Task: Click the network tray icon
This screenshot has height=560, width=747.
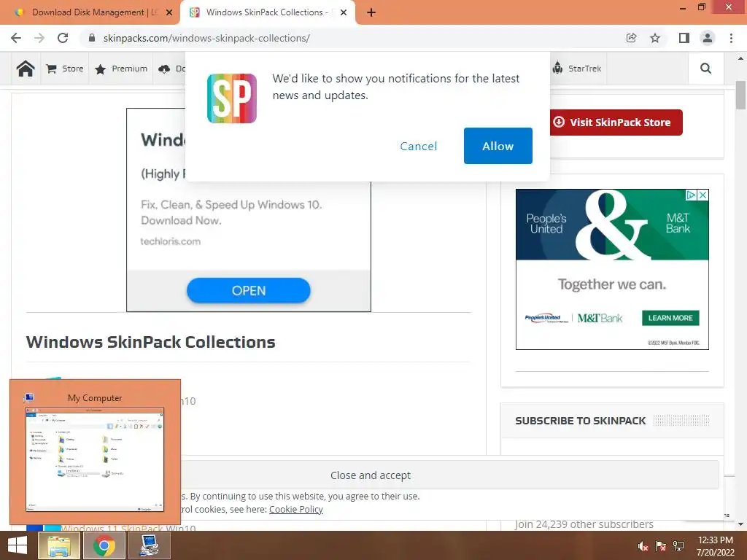Action: [678, 546]
